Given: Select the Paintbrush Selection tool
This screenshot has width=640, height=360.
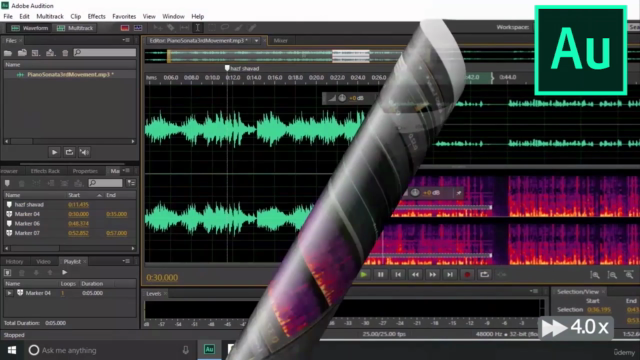Looking at the screenshot, I should point(239,28).
